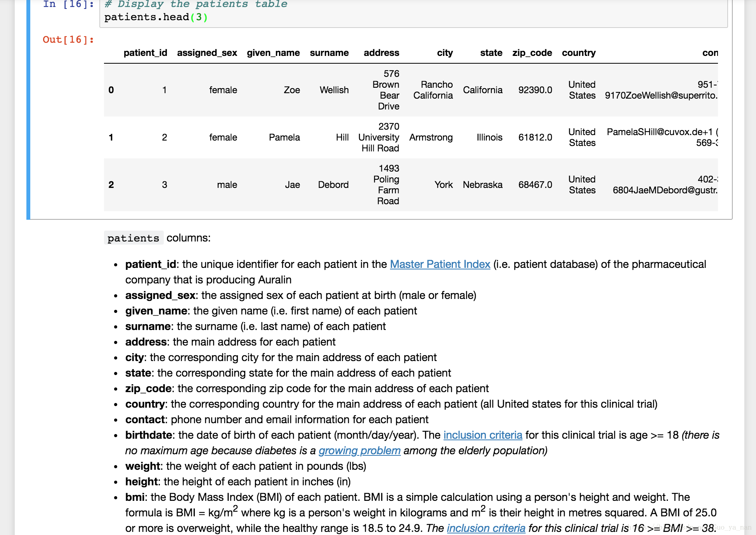The width and height of the screenshot is (756, 535).
Task: Click the assigned_sex column header
Action: pyautogui.click(x=207, y=53)
